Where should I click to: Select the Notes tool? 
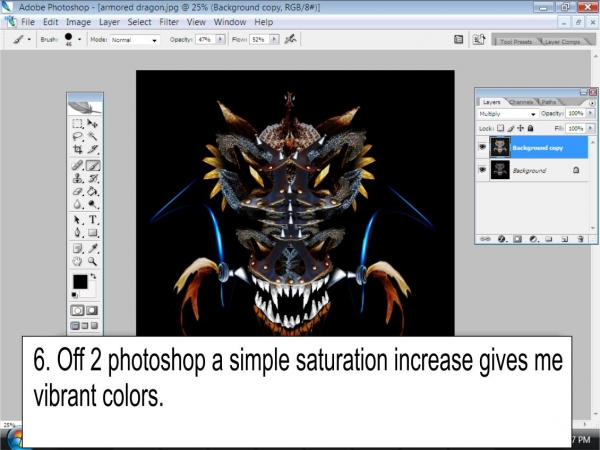tap(78, 249)
